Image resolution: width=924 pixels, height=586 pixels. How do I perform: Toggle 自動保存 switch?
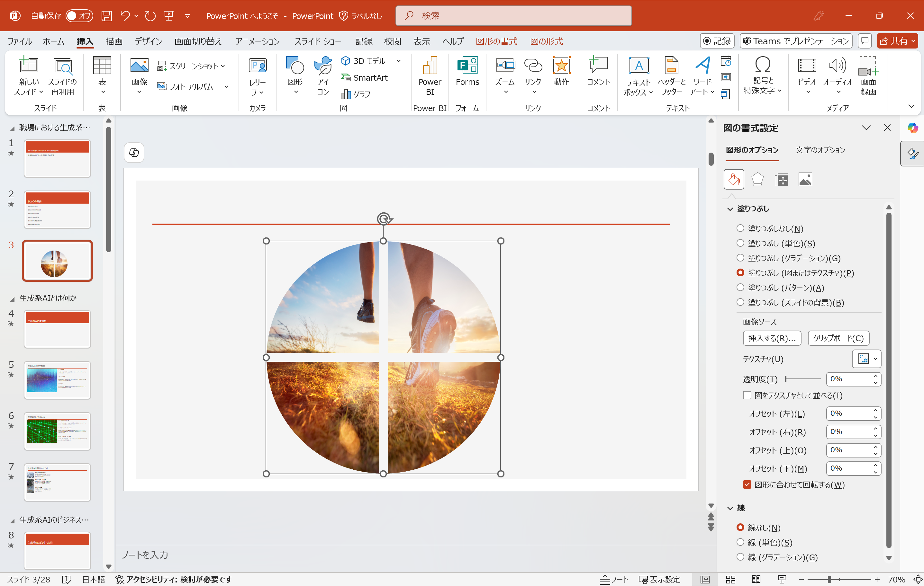pyautogui.click(x=79, y=16)
